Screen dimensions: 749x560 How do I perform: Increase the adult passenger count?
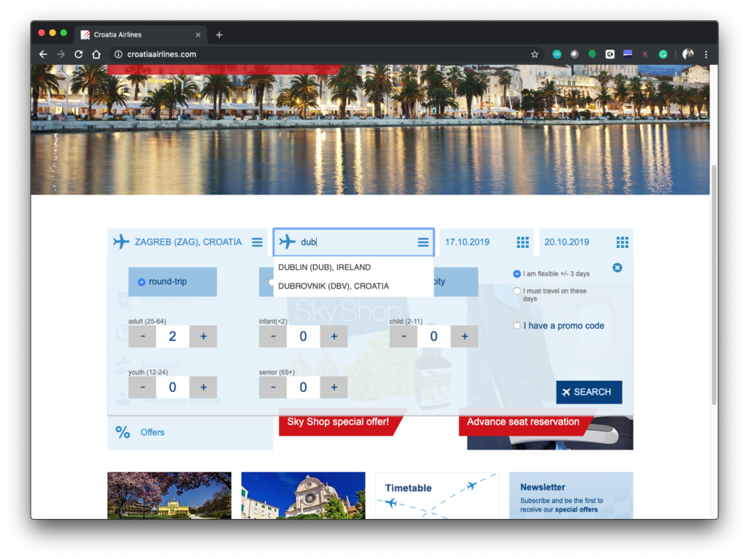coord(203,336)
